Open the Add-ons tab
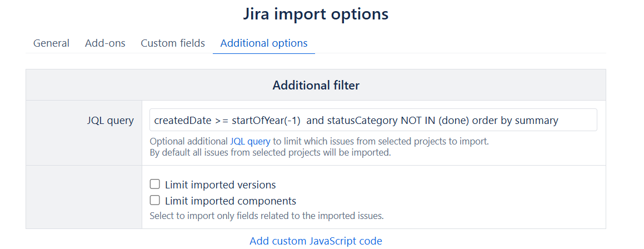644x249 pixels. (105, 43)
